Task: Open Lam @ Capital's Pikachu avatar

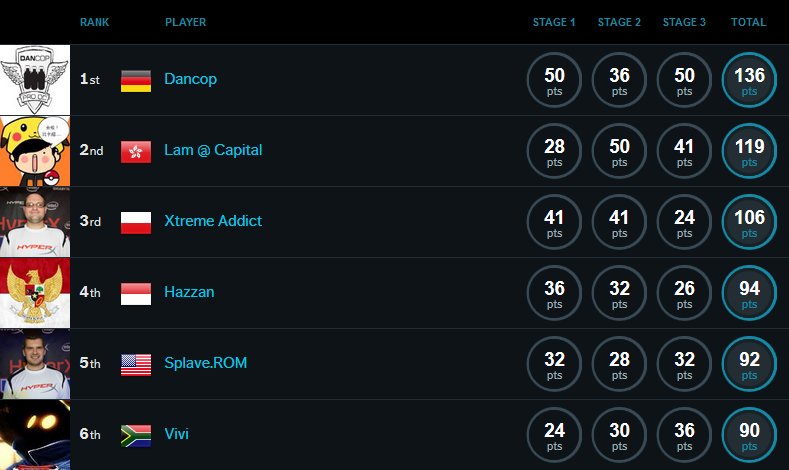Action: 35,151
